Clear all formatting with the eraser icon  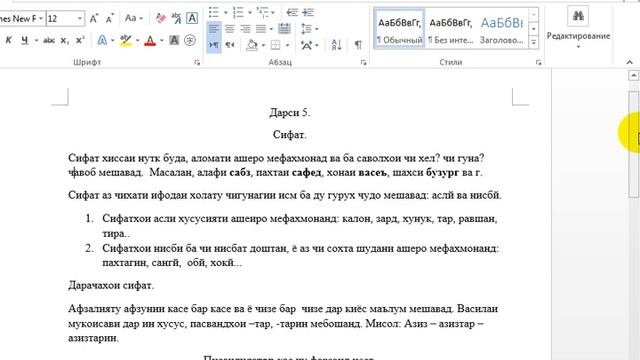(x=161, y=18)
